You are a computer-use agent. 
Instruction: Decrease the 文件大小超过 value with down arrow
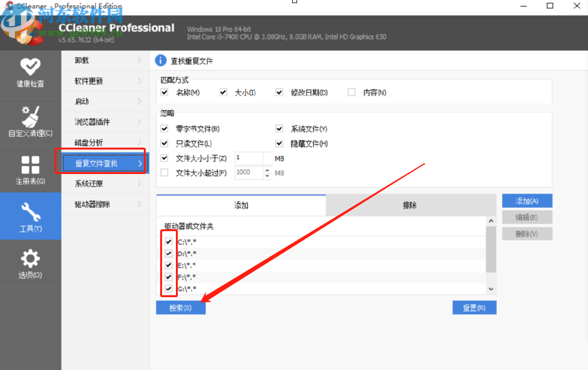pos(268,176)
